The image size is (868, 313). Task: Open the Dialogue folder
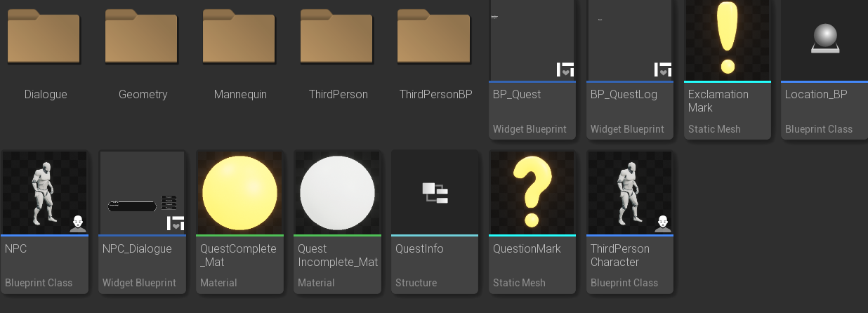click(x=45, y=35)
